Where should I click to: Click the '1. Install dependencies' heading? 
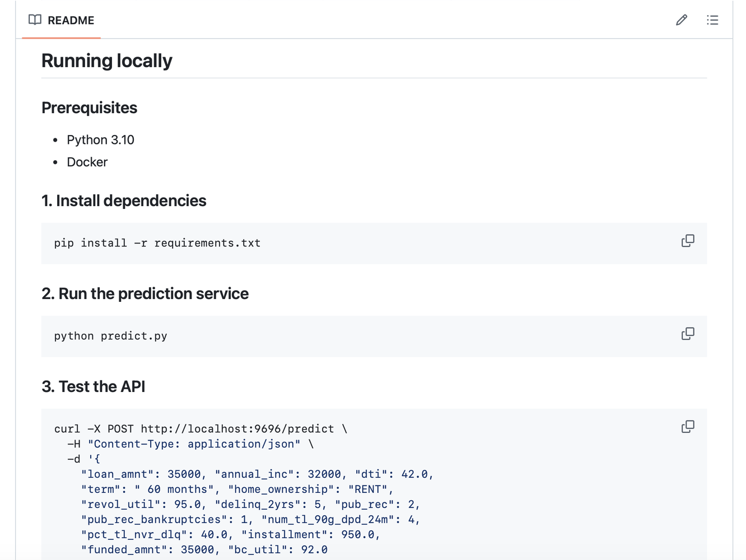point(124,200)
